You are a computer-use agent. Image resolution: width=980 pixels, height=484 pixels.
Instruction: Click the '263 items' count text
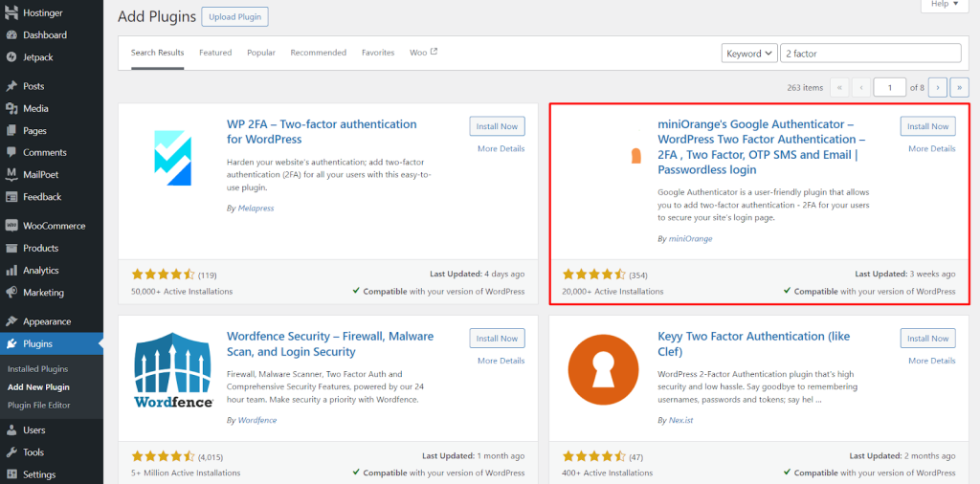[x=805, y=88]
